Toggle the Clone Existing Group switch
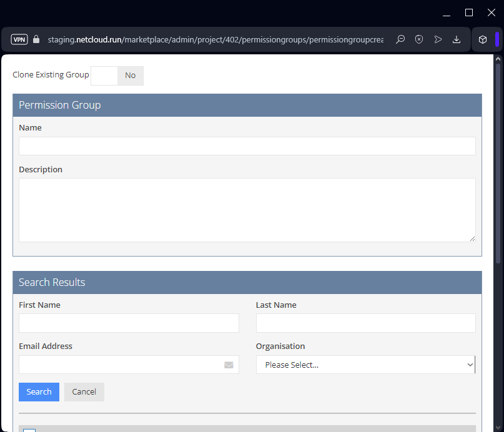This screenshot has width=504, height=432. click(x=117, y=76)
